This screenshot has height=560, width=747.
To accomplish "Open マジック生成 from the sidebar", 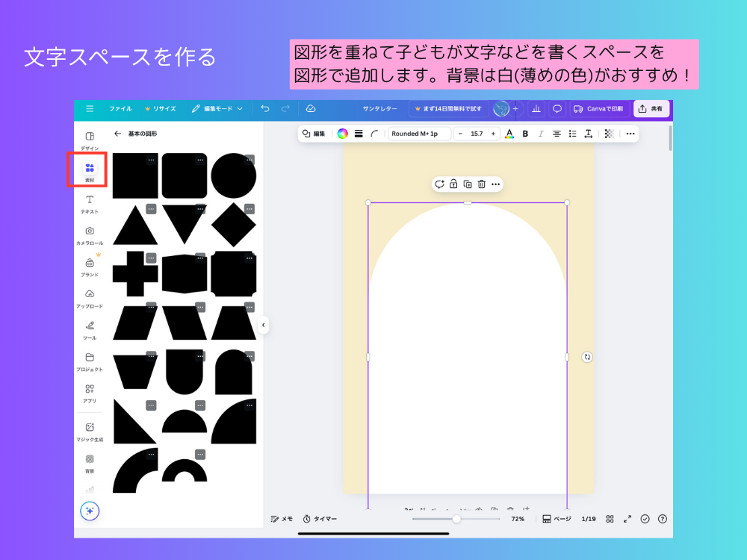I will [89, 429].
